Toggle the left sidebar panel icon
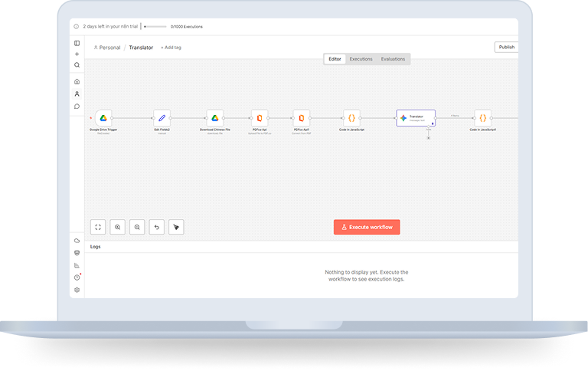The width and height of the screenshot is (588, 371). pos(77,43)
